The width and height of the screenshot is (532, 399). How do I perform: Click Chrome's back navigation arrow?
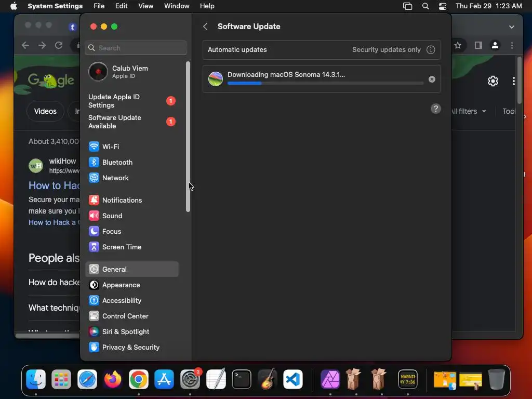tap(25, 45)
